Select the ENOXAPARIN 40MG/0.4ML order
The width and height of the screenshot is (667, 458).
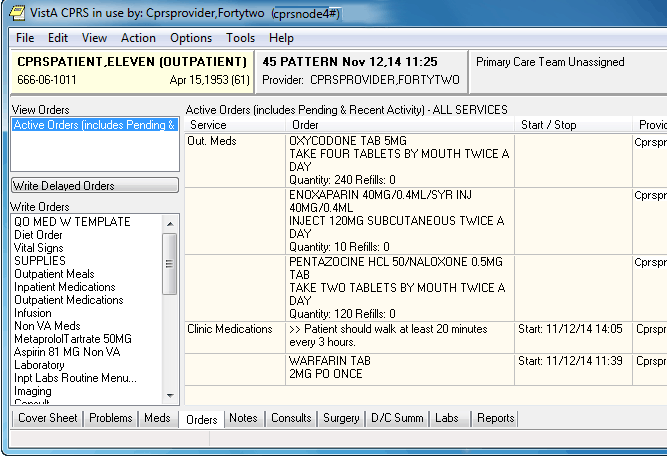400,221
